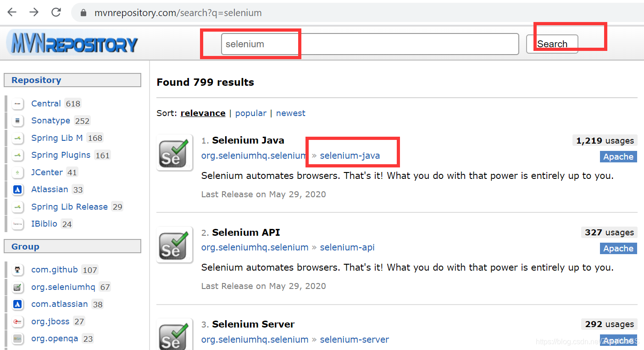
Task: Open org.seleniumhq.selenium link under Selenium Server
Action: point(255,339)
